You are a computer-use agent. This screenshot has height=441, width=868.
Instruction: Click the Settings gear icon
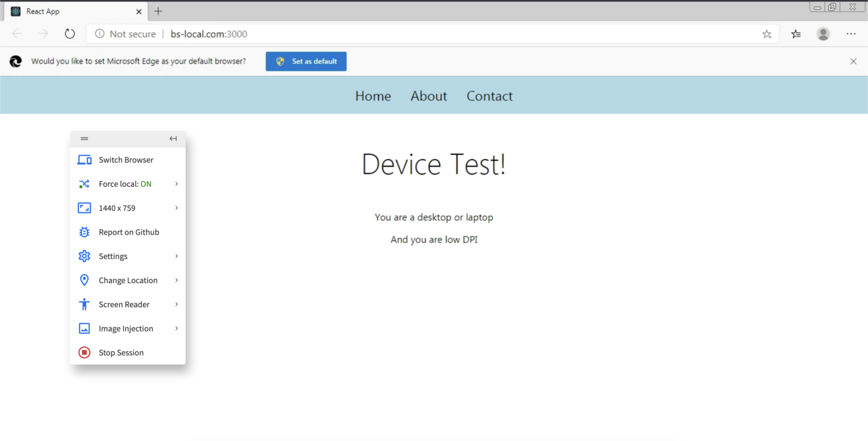coord(84,256)
